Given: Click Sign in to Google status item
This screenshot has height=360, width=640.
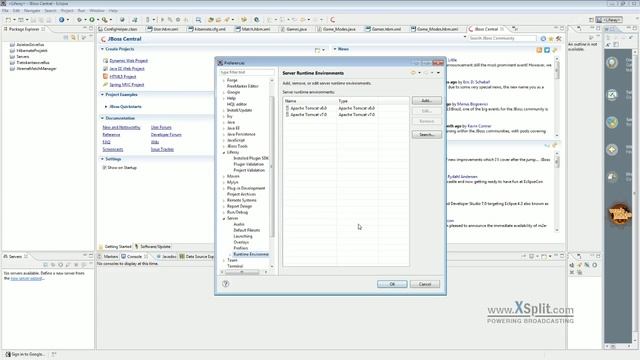Looking at the screenshot, I should pos(24,354).
